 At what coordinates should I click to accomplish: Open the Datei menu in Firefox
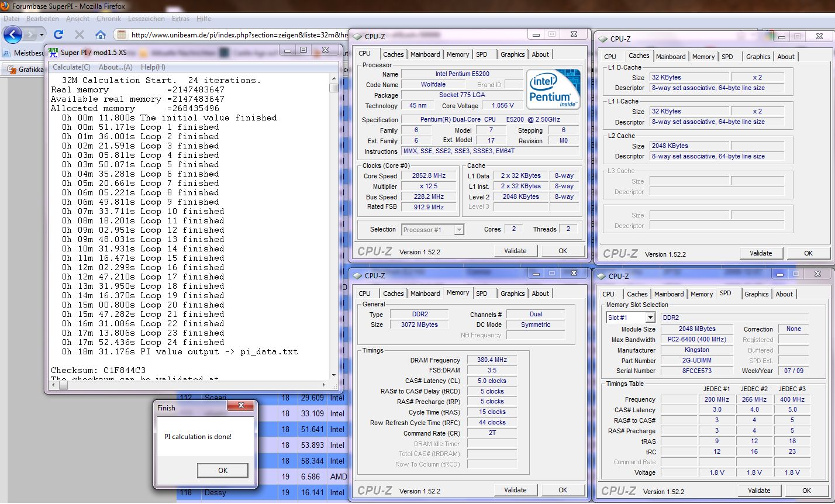(11, 19)
